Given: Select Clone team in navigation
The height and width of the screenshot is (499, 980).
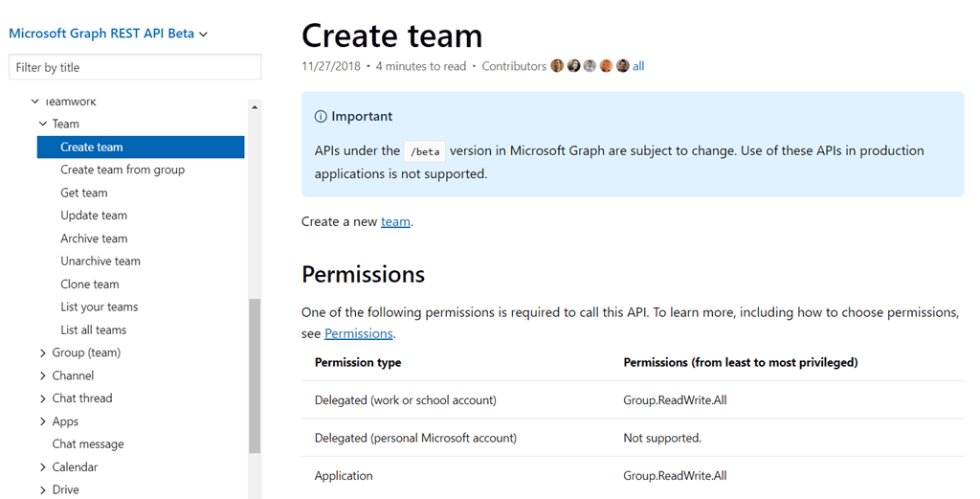Looking at the screenshot, I should (90, 284).
